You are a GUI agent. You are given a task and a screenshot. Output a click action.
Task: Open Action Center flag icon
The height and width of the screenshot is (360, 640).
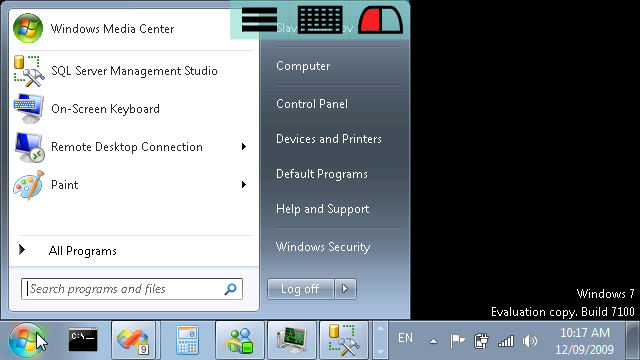tap(457, 340)
